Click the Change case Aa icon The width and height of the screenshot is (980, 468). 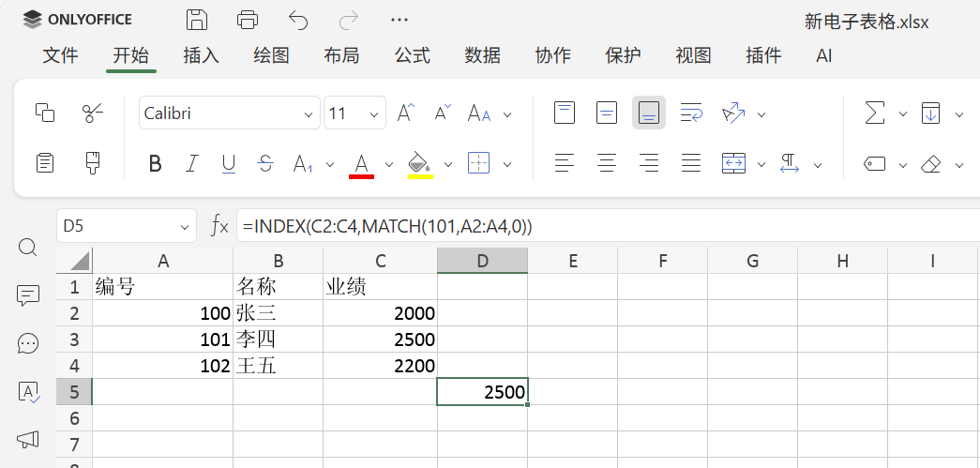click(x=479, y=113)
